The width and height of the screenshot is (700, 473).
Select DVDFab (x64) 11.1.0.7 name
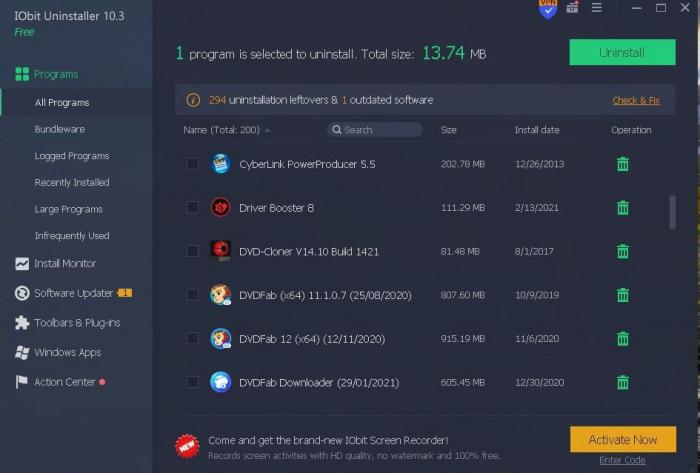pos(325,295)
